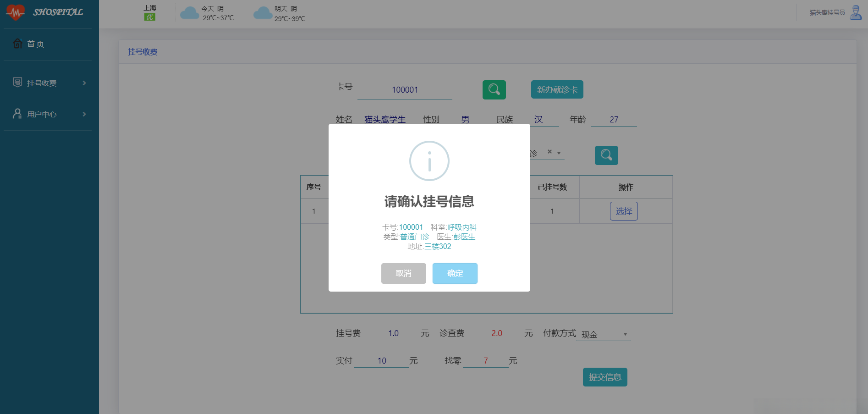The width and height of the screenshot is (868, 414).
Task: Click the 上海 city label
Action: (150, 8)
